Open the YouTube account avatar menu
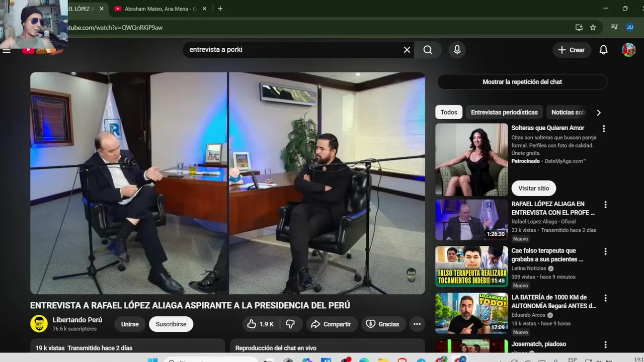The image size is (644, 362). pos(628,50)
